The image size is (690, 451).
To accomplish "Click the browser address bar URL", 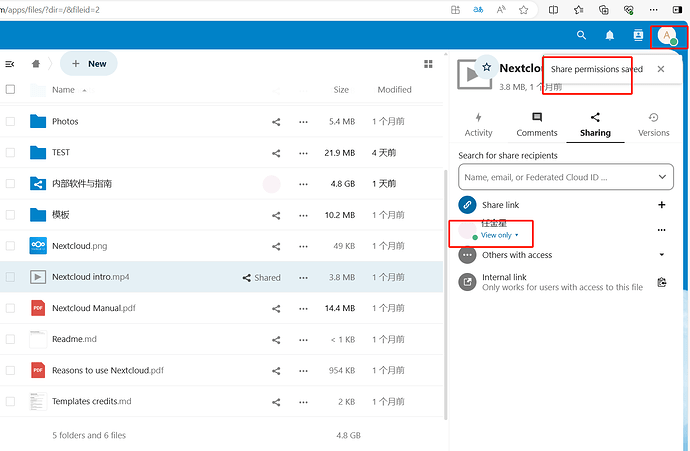I will pyautogui.click(x=50, y=9).
